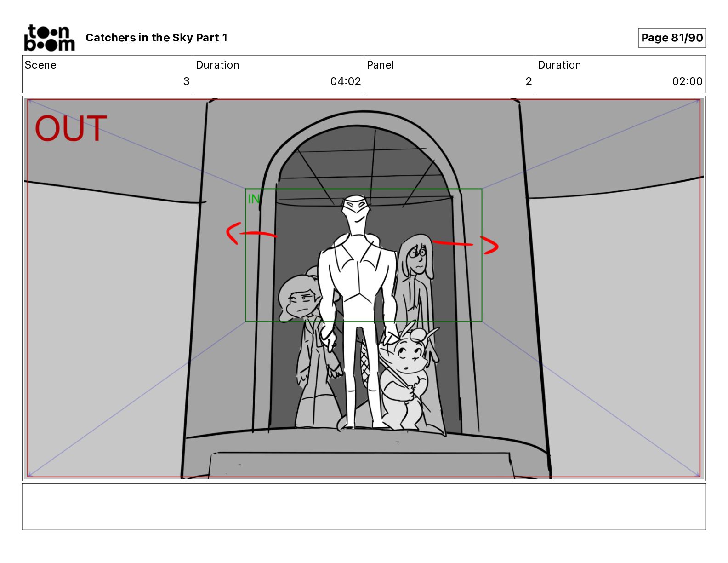Select the title 'Catchers in the Sky Part 1'
728x563 pixels.
click(157, 38)
